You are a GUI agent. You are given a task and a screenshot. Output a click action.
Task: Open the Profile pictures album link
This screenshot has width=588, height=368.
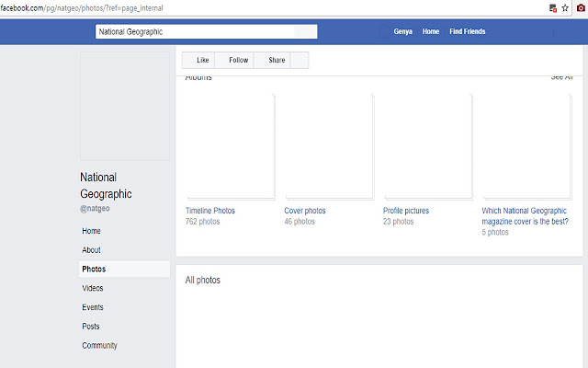(406, 211)
